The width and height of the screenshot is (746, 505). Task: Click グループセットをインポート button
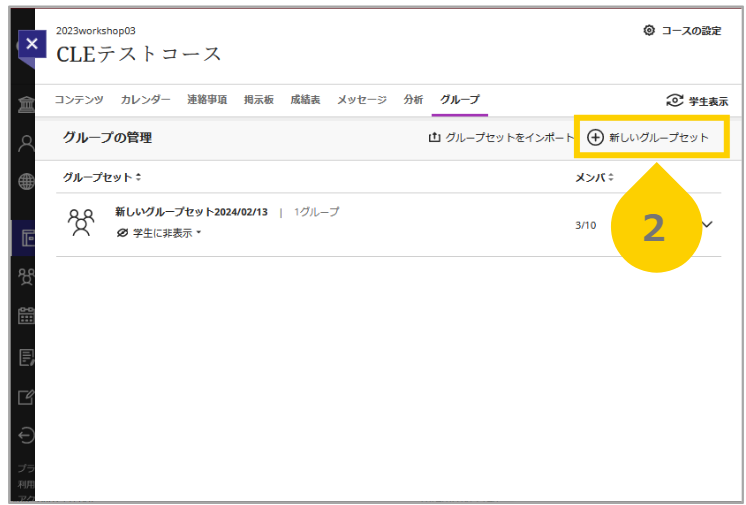coord(502,138)
